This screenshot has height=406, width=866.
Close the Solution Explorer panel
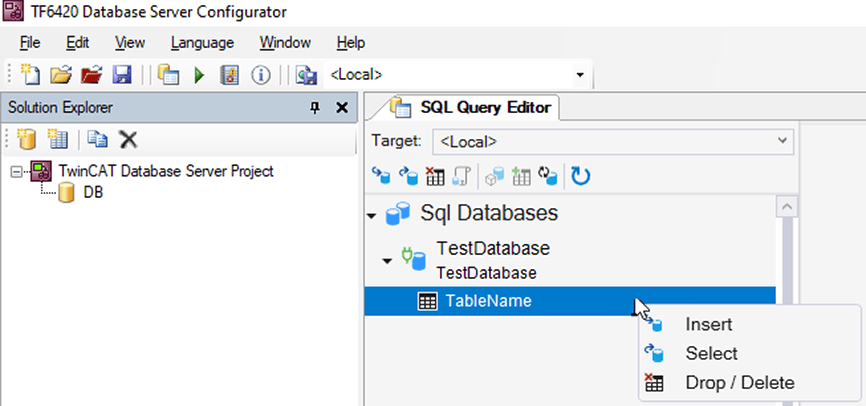tap(342, 108)
